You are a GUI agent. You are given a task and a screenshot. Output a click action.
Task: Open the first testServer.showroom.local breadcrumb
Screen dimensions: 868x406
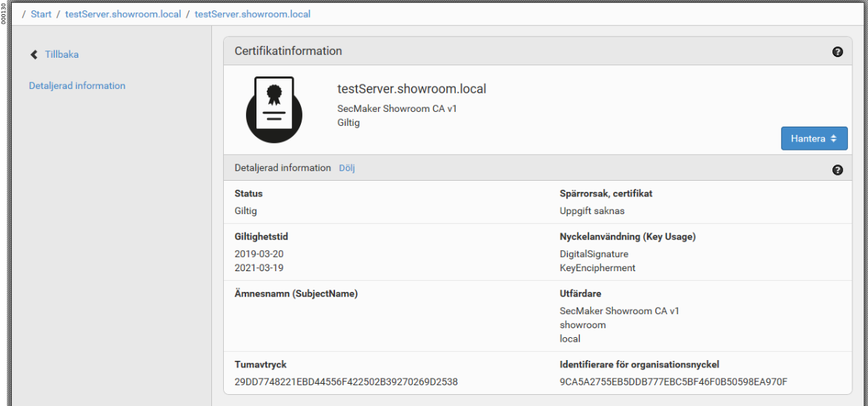click(x=123, y=14)
